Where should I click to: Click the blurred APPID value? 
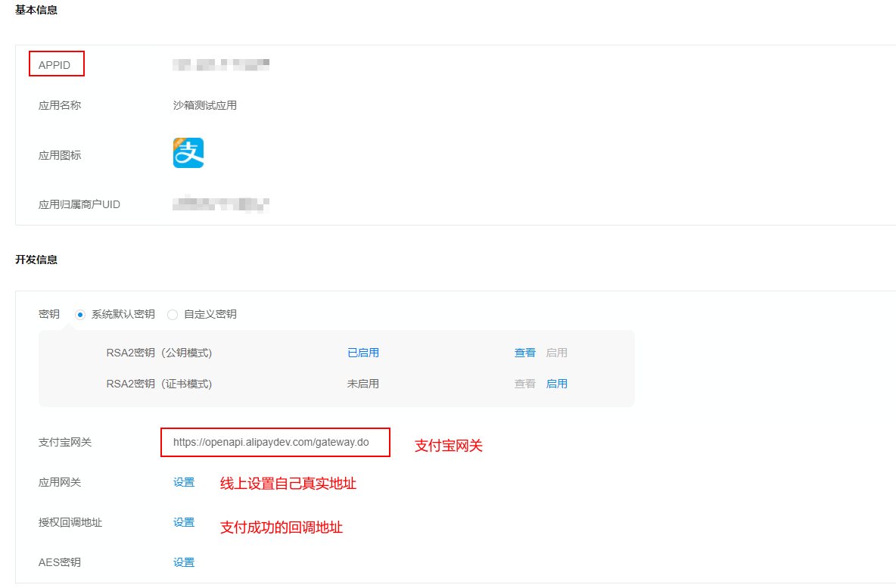pos(220,64)
